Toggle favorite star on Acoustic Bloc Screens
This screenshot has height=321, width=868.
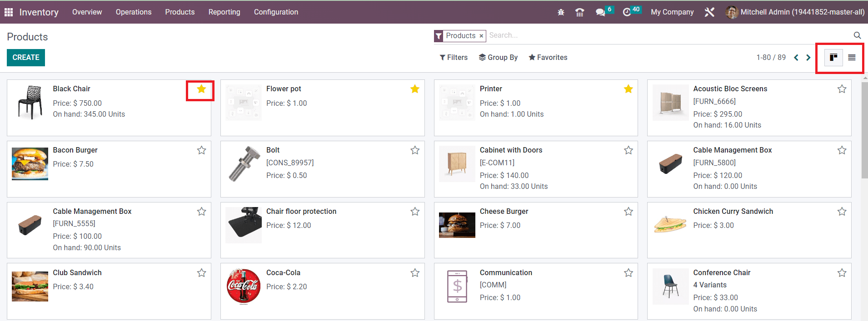[842, 89]
